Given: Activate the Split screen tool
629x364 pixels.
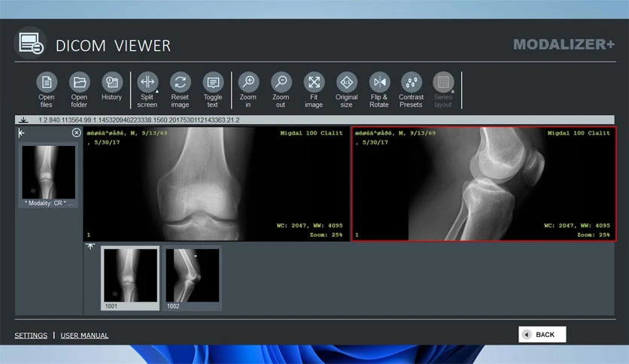Looking at the screenshot, I should click(147, 82).
